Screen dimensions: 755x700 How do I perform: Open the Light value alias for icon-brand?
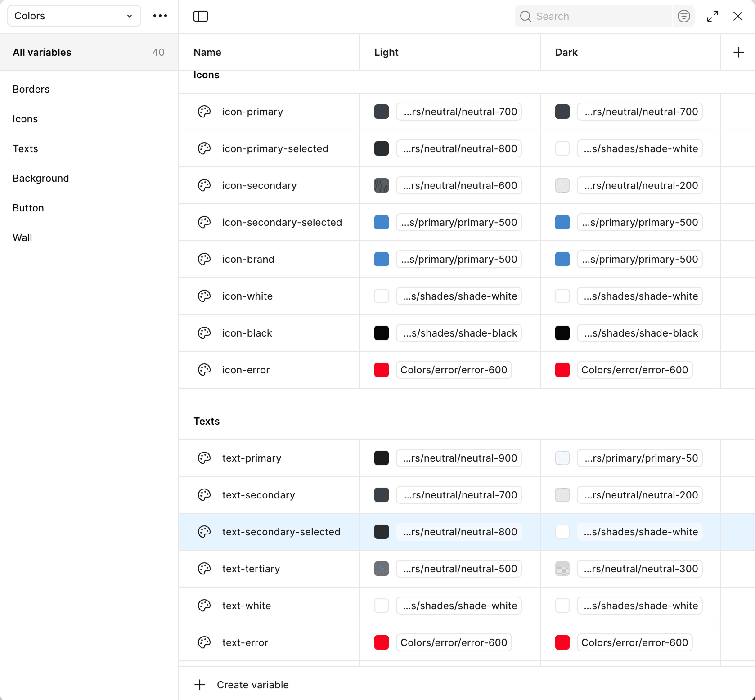458,259
